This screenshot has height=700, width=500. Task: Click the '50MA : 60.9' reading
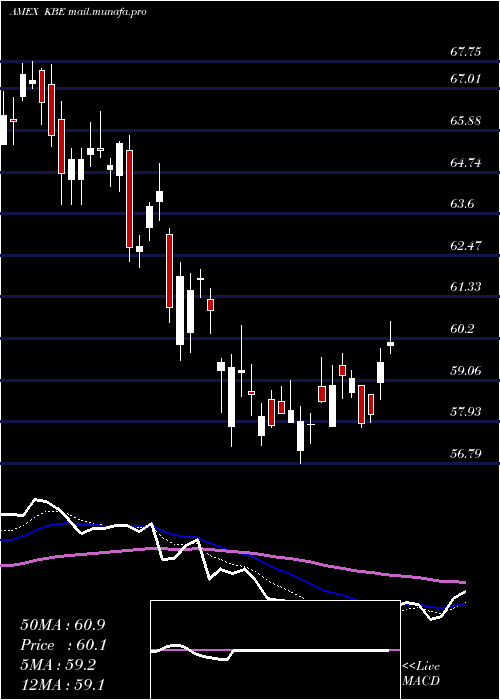[63, 625]
